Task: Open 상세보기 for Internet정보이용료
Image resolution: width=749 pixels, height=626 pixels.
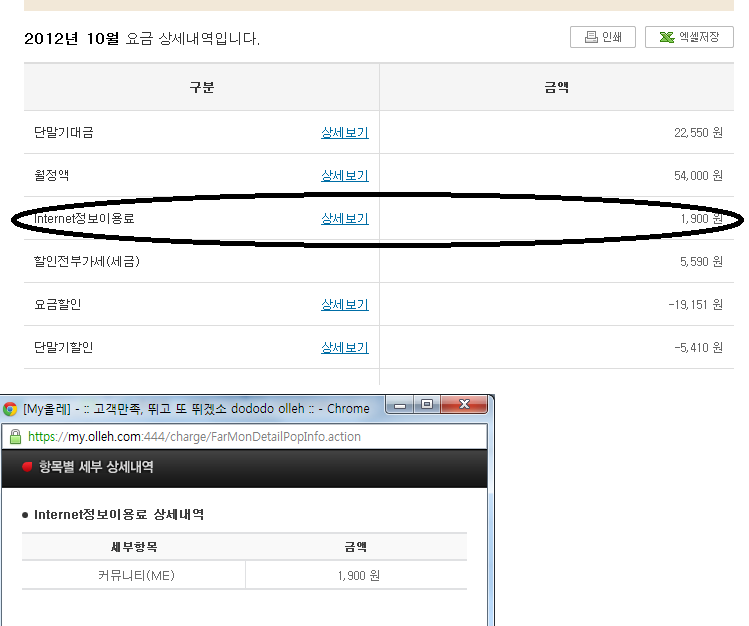Action: pyautogui.click(x=344, y=218)
